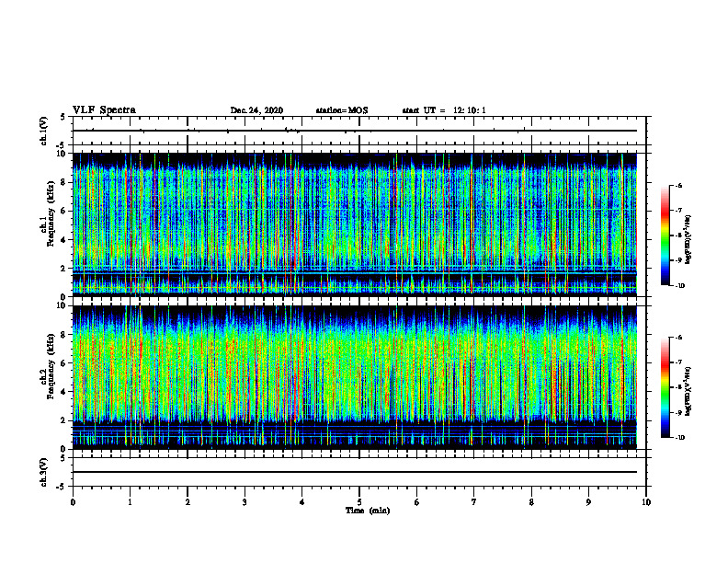728x563 pixels.
Task: Click the "3" minute tick label
Action: point(245,502)
